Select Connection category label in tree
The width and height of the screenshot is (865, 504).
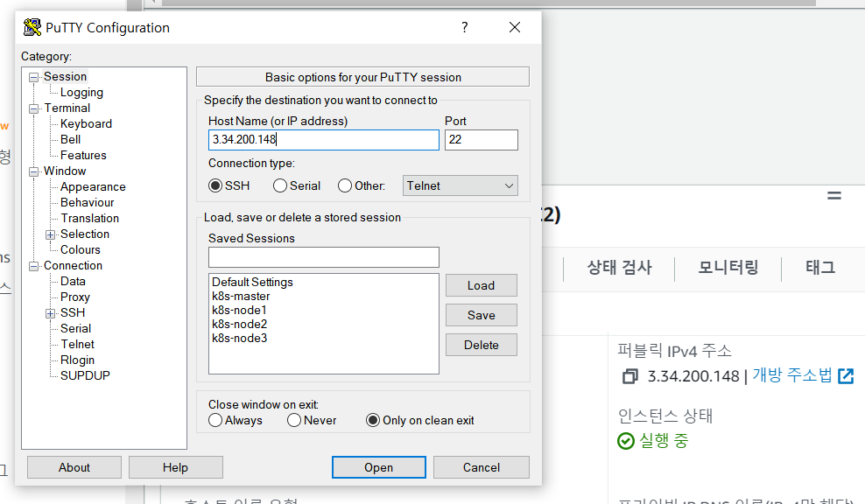click(x=73, y=265)
